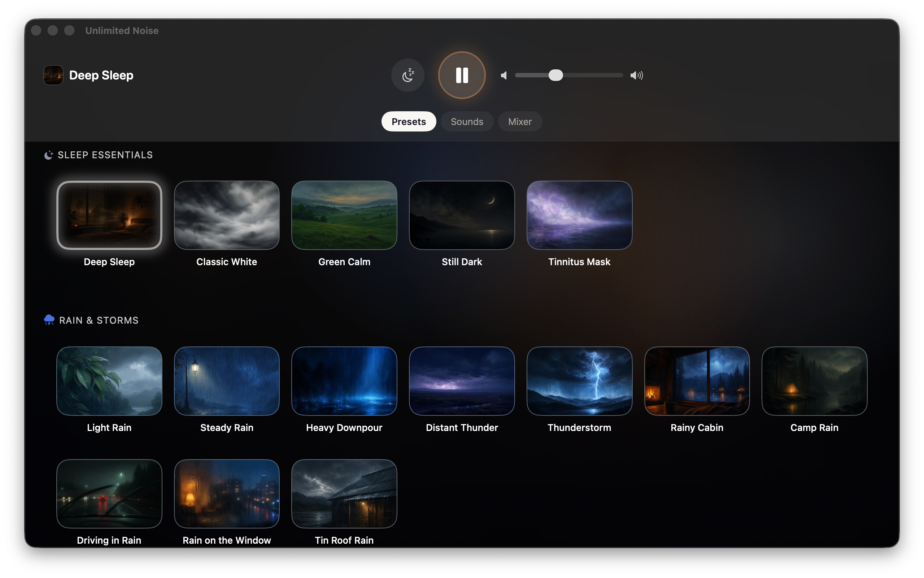Image resolution: width=924 pixels, height=578 pixels.
Task: Switch to the Mixer tab
Action: click(x=520, y=122)
